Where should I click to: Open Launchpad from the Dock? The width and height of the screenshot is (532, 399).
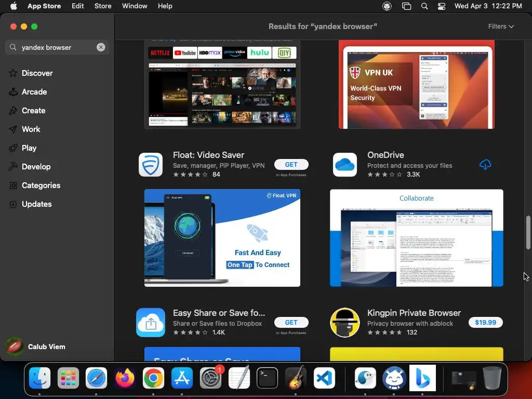click(x=68, y=378)
